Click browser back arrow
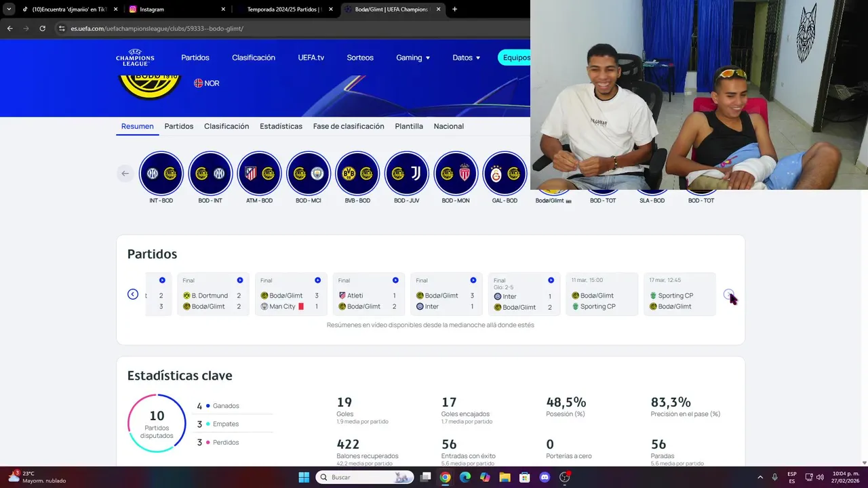The width and height of the screenshot is (868, 488). click(9, 28)
